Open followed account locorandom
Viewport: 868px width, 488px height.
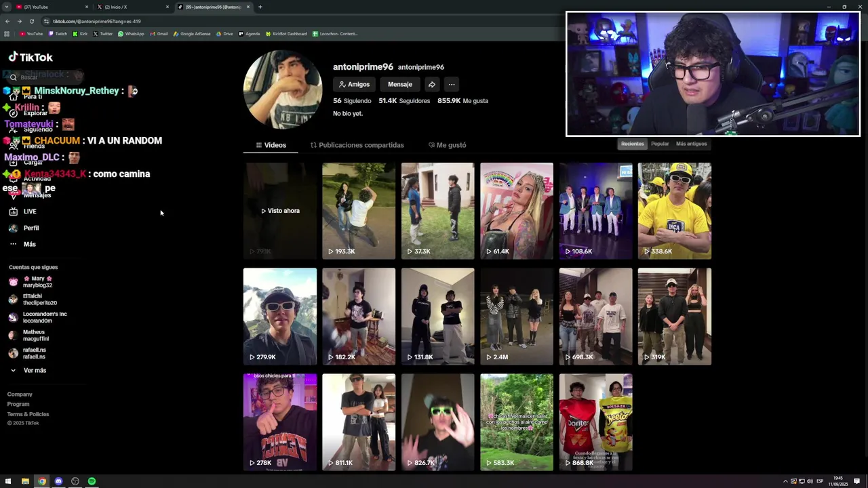38,317
